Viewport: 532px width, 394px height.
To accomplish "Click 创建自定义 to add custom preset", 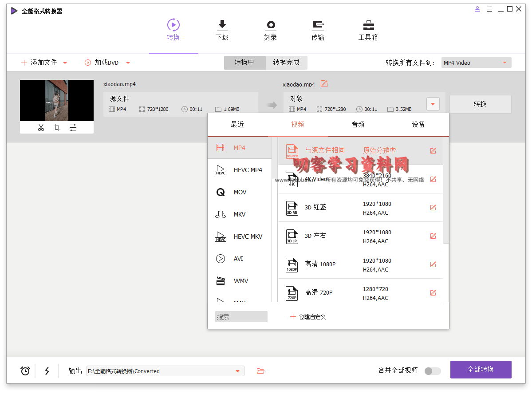I will (308, 317).
